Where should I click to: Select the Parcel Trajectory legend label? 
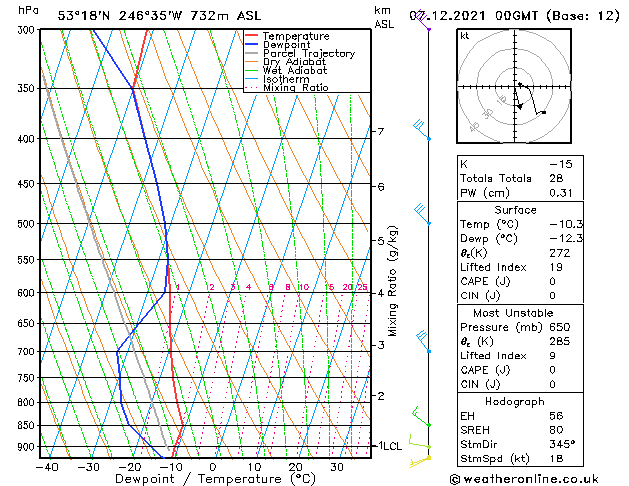(x=308, y=54)
